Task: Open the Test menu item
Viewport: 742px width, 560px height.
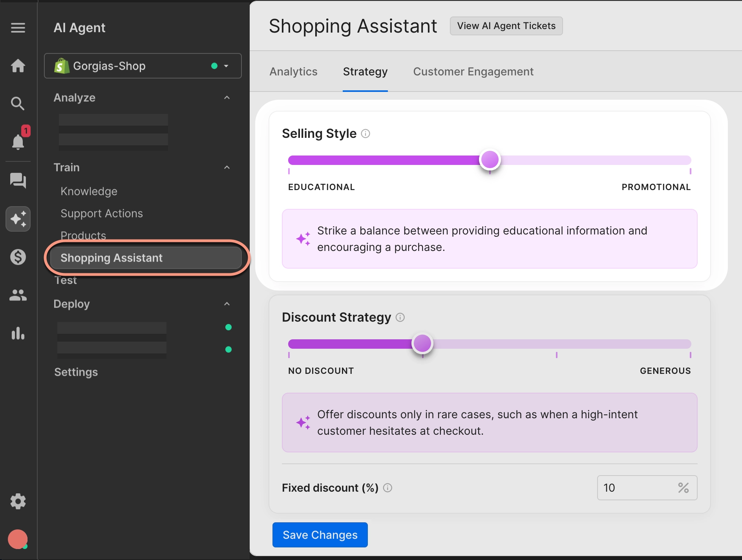Action: pyautogui.click(x=66, y=280)
